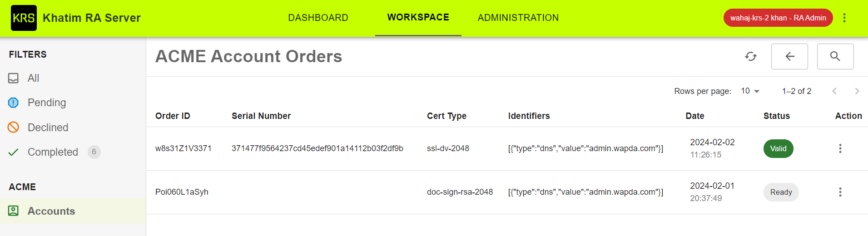This screenshot has height=236, width=868.
Task: Select the All filter inbox icon
Action: pyautogui.click(x=14, y=78)
